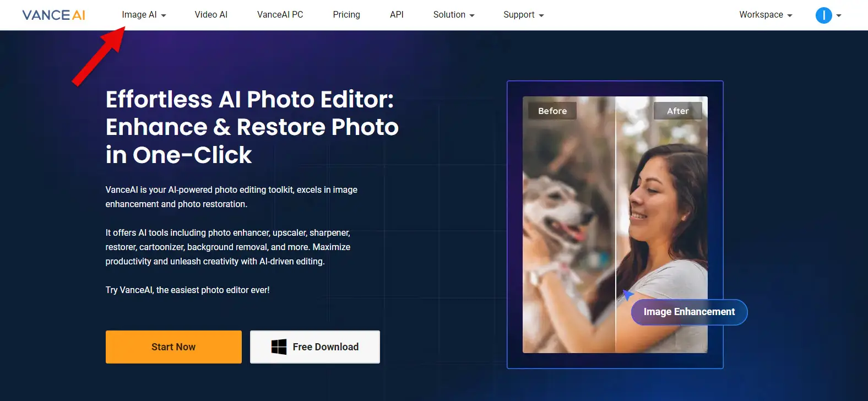Click the Windows logo on Free Download
Image resolution: width=868 pixels, height=401 pixels.
pos(279,347)
